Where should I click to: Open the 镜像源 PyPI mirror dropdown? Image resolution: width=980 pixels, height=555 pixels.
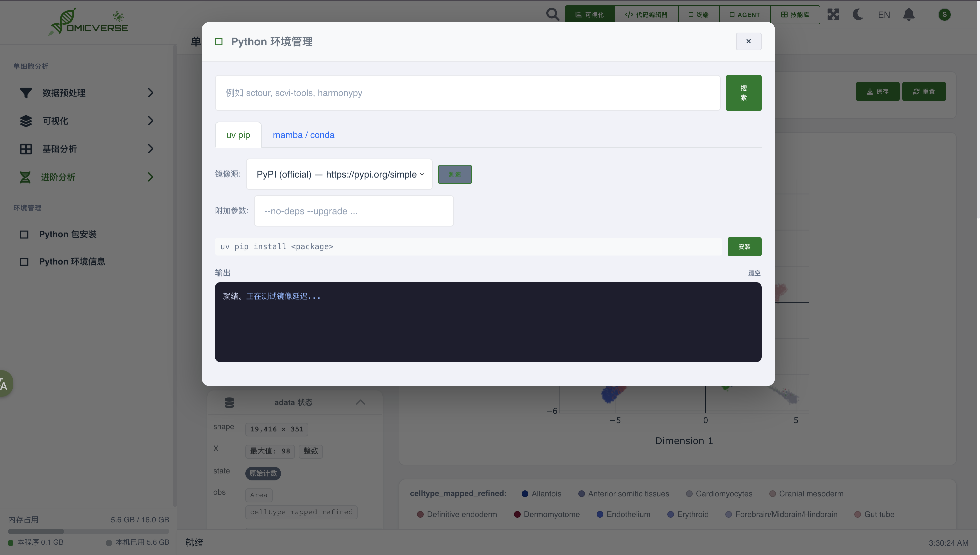click(339, 174)
